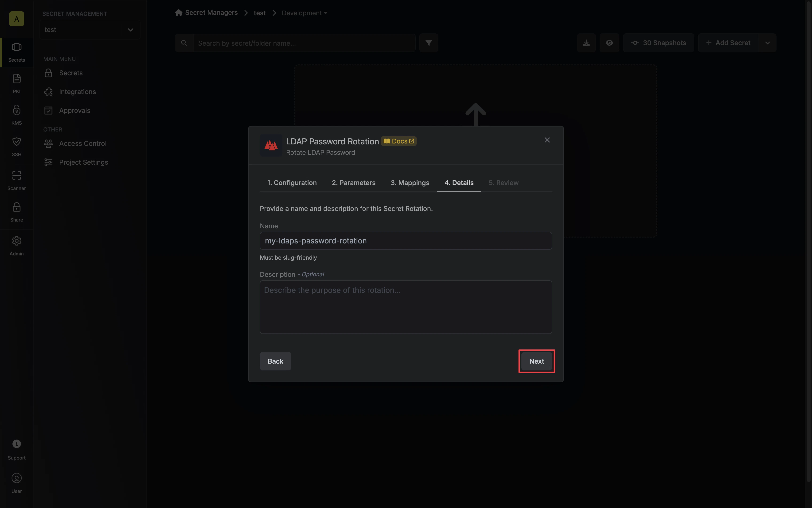Click the 'Must be slug-friendly' hint
This screenshot has height=508, width=812.
tap(288, 258)
